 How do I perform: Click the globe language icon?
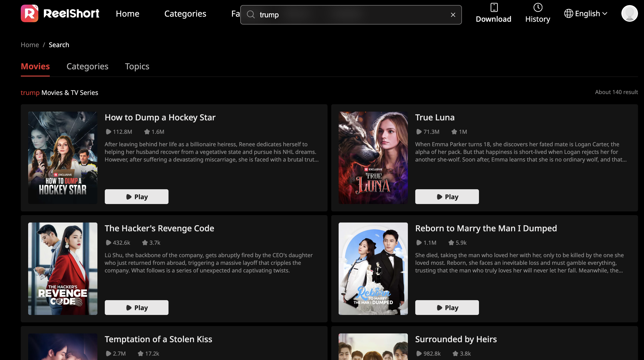click(x=569, y=14)
